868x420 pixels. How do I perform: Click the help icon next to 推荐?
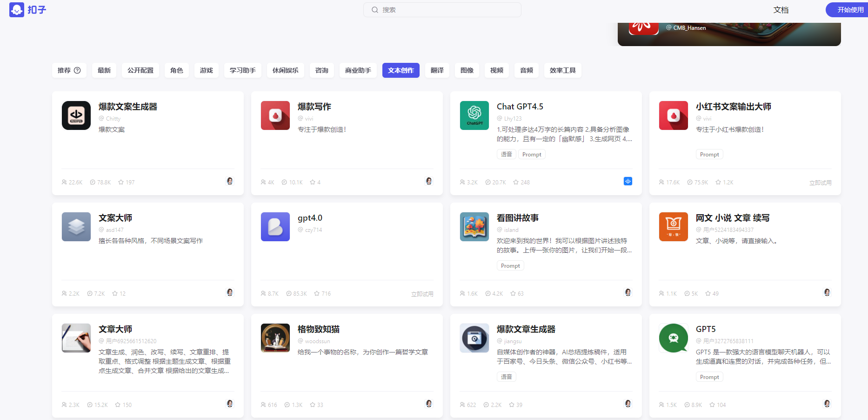(77, 70)
